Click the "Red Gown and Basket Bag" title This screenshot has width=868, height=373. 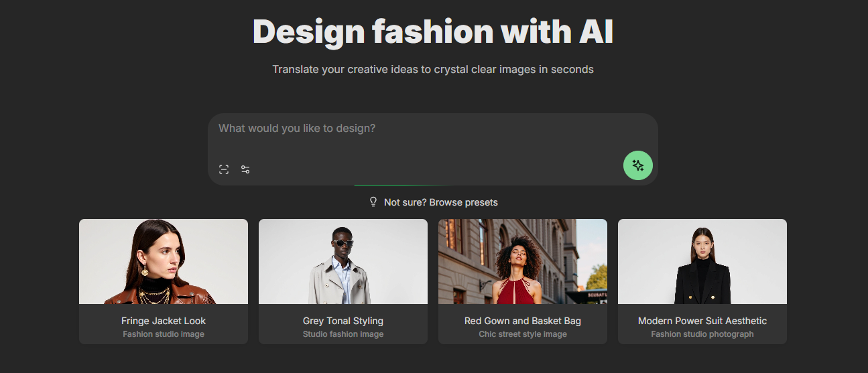[x=523, y=321]
